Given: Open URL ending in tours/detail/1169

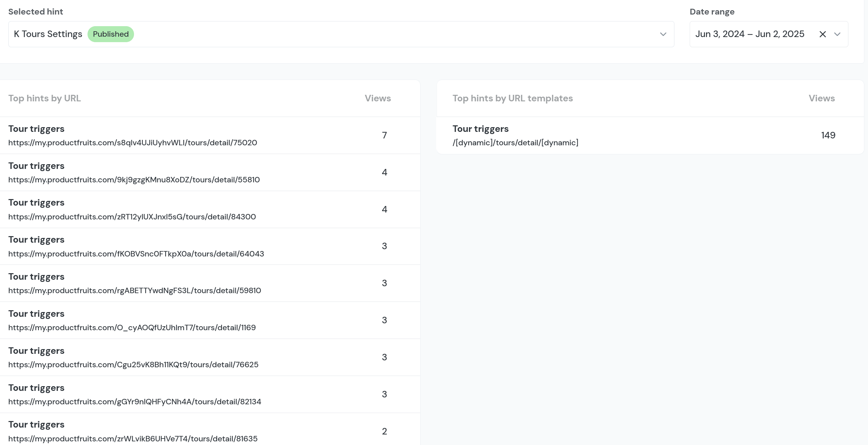Looking at the screenshot, I should [x=132, y=328].
